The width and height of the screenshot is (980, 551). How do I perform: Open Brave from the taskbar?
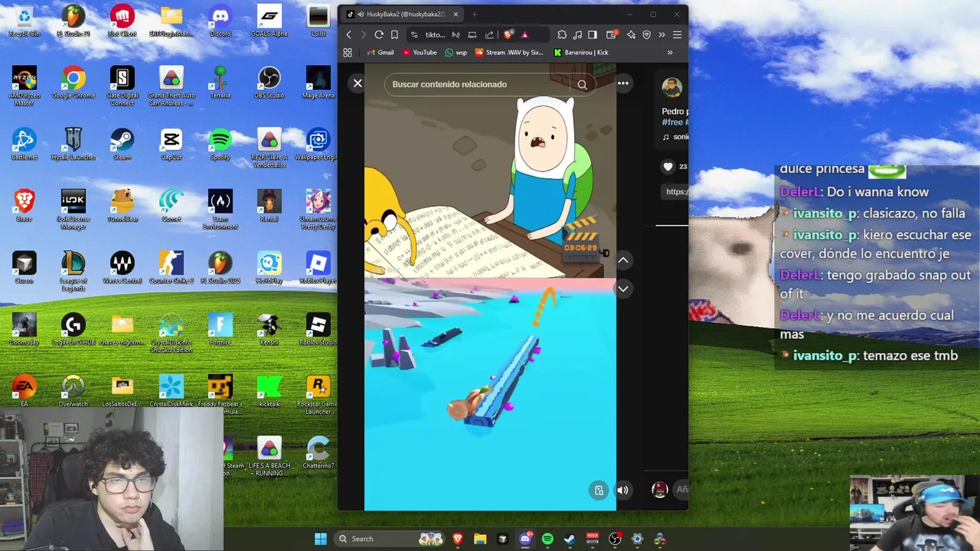[x=458, y=539]
